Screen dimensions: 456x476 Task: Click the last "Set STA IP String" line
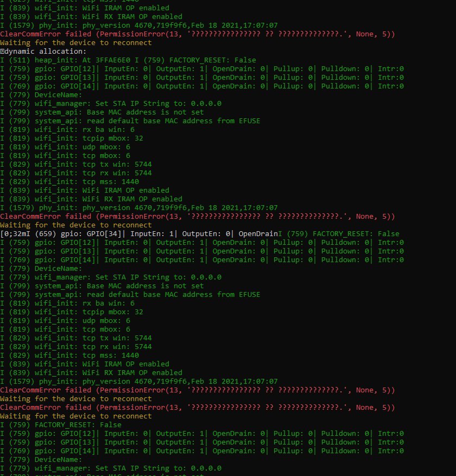point(111,468)
